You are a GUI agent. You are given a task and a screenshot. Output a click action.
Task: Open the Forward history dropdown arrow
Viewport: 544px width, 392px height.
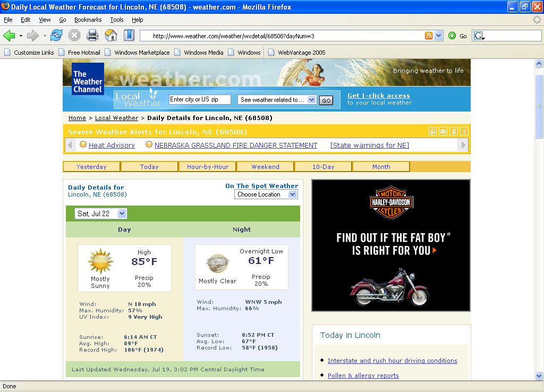tap(45, 36)
